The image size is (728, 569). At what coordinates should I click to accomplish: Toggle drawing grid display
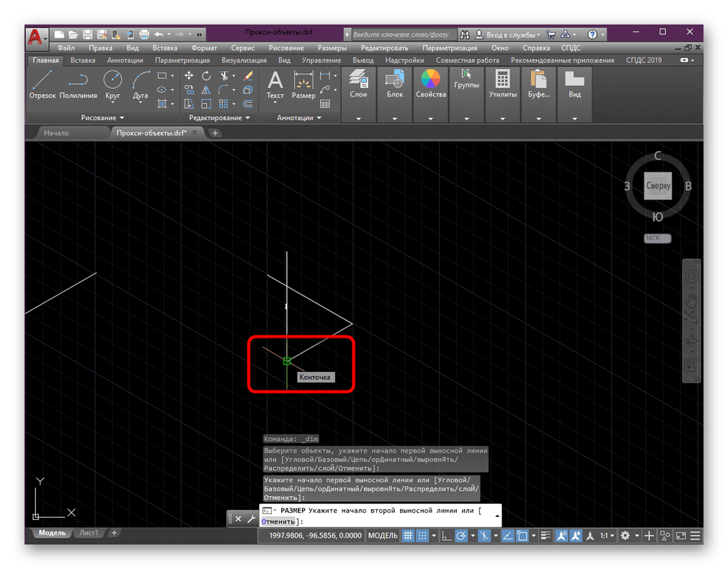tap(408, 535)
